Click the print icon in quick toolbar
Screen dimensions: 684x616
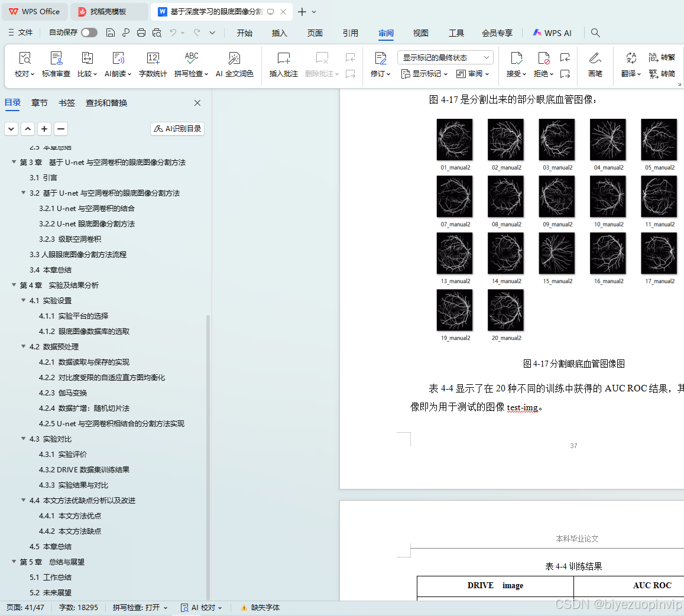(x=141, y=33)
